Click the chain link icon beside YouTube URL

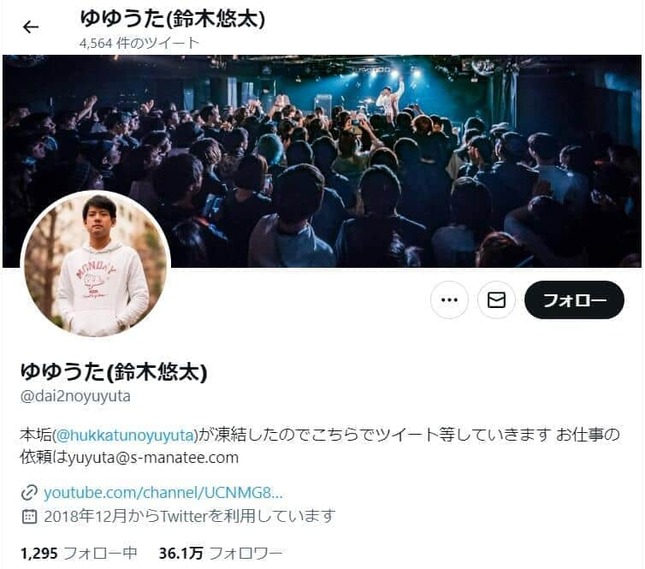[x=29, y=493]
